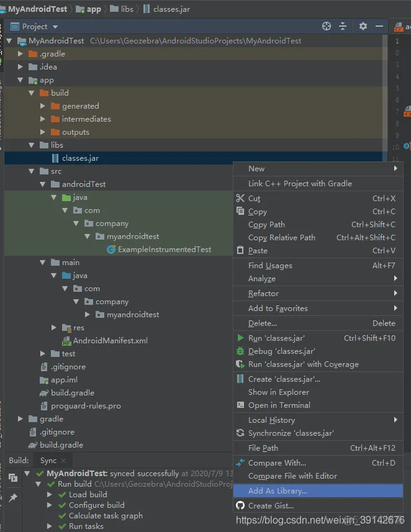The width and height of the screenshot is (411, 532).
Task: Click the Run with Coverage shield icon
Action: [240, 364]
